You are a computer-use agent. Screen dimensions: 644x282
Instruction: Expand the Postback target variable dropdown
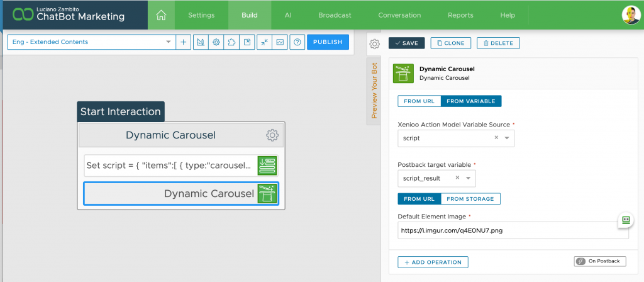click(x=469, y=178)
